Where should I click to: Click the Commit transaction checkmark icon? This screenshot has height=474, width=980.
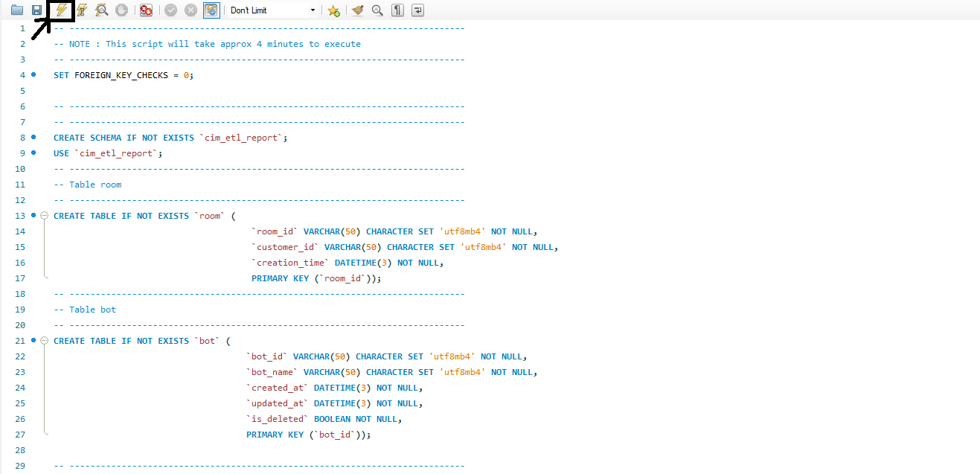pos(170,10)
